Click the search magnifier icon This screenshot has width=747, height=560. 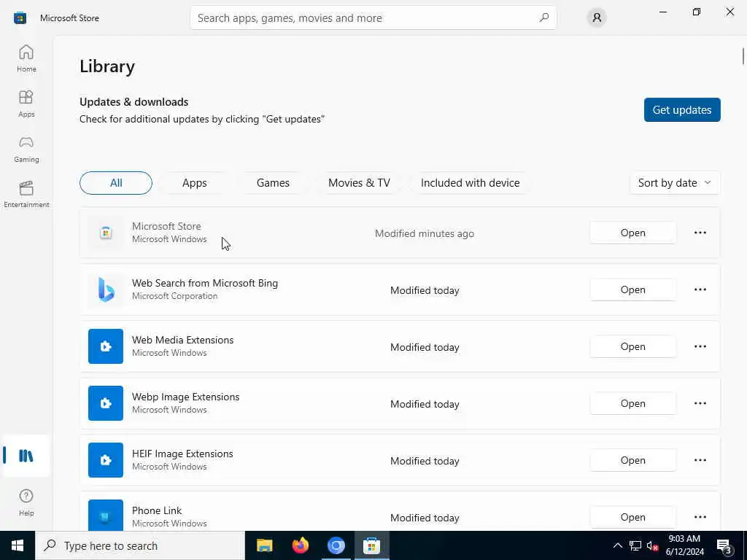pos(543,17)
